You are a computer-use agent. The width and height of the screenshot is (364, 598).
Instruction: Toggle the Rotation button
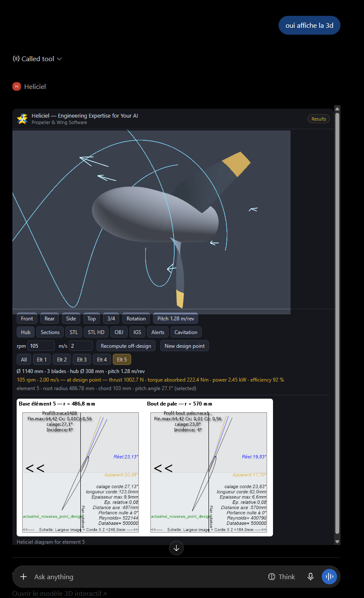pyautogui.click(x=136, y=319)
